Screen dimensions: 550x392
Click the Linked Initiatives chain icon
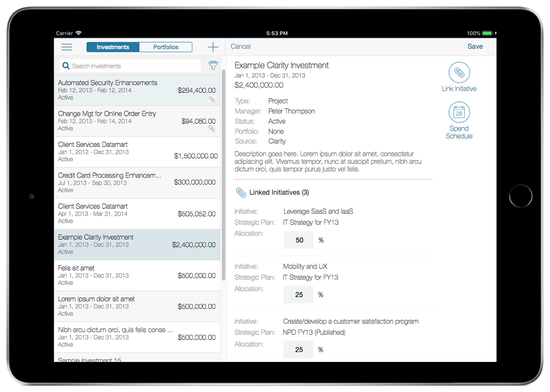tap(241, 193)
